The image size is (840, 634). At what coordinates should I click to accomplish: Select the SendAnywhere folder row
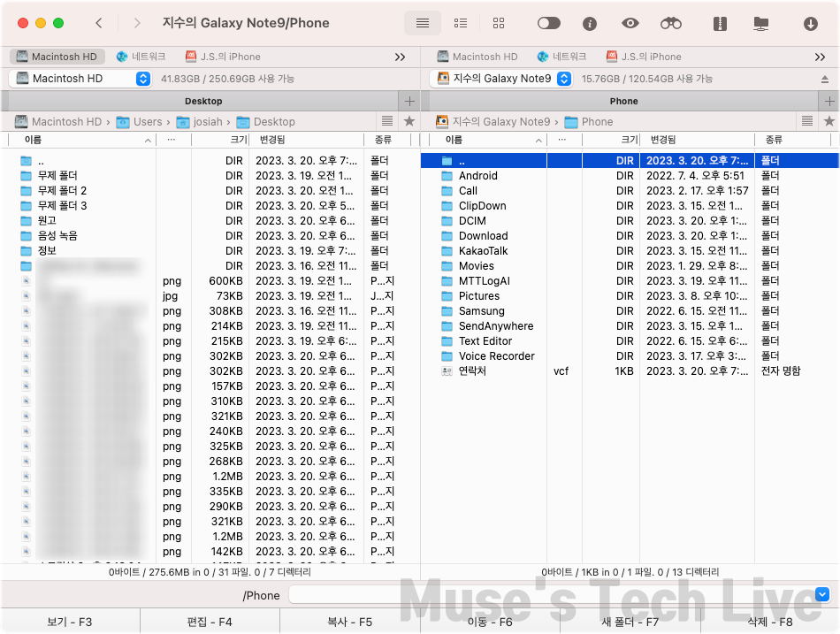[630, 326]
